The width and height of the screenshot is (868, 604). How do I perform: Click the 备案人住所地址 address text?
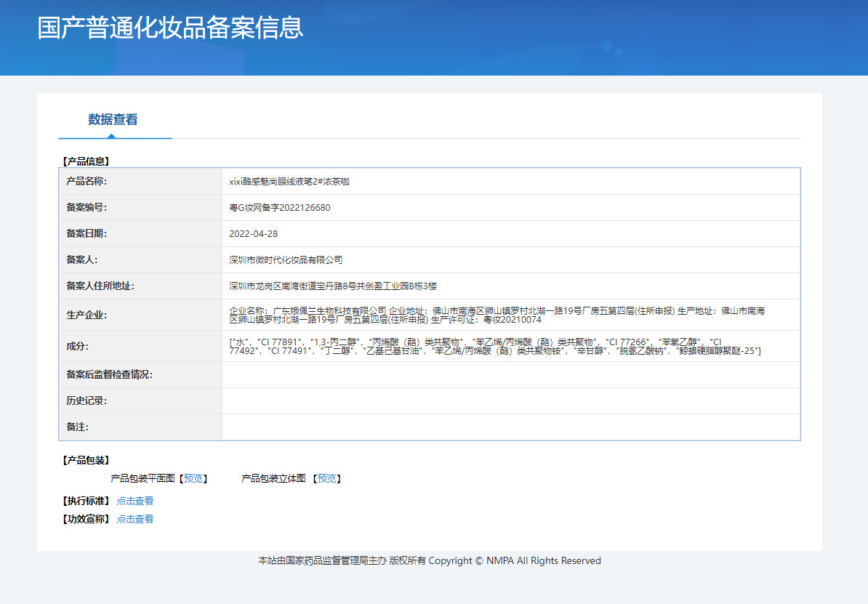[x=333, y=286]
